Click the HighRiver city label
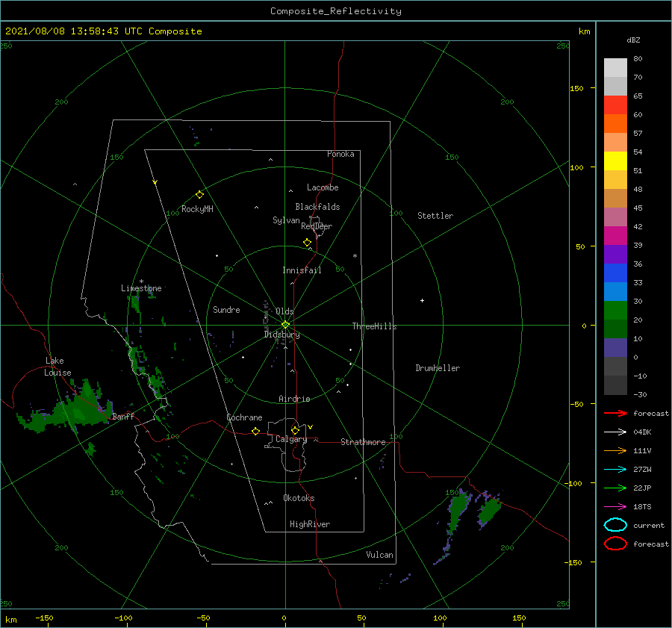Image resolution: width=672 pixels, height=628 pixels. (310, 524)
